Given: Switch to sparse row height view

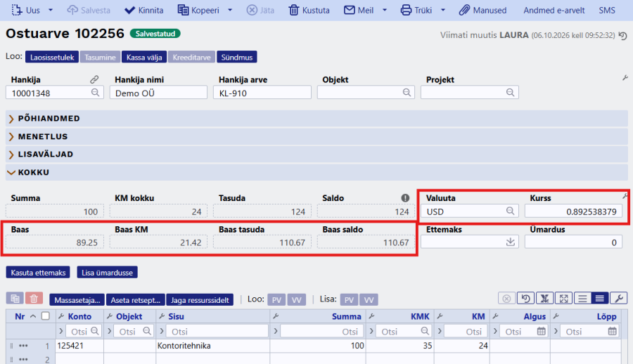Looking at the screenshot, I should tap(582, 299).
